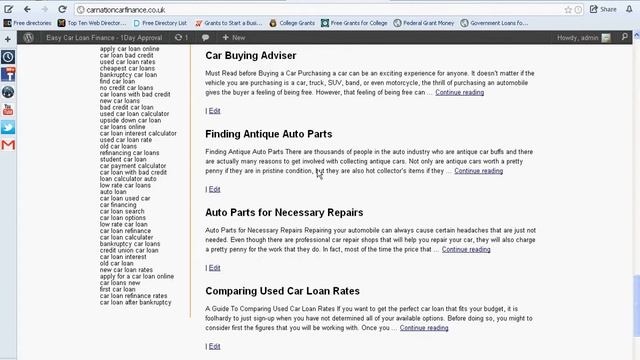
Task: Click the WordPress logo in admin bar
Action: click(x=28, y=38)
